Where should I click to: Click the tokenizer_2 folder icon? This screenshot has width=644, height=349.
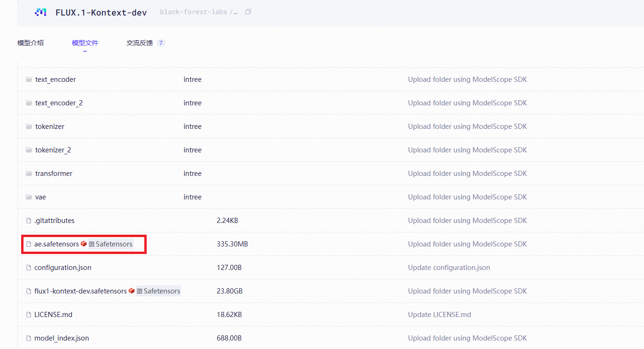(29, 150)
